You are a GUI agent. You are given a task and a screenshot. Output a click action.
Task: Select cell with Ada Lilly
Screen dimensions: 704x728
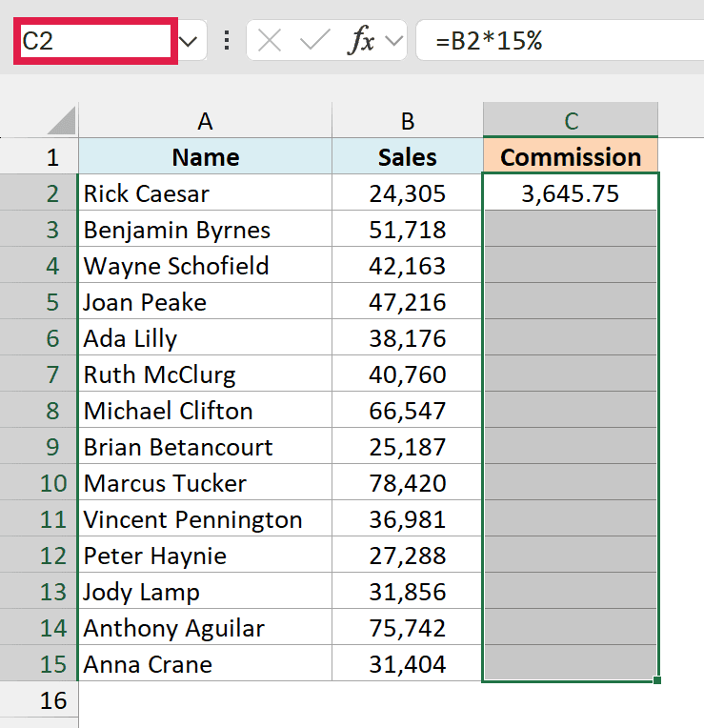point(205,338)
